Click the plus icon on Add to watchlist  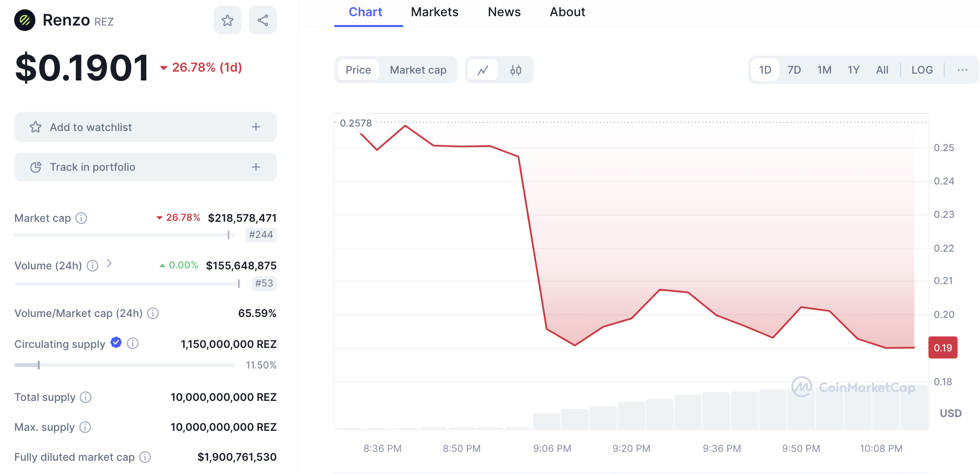point(256,127)
